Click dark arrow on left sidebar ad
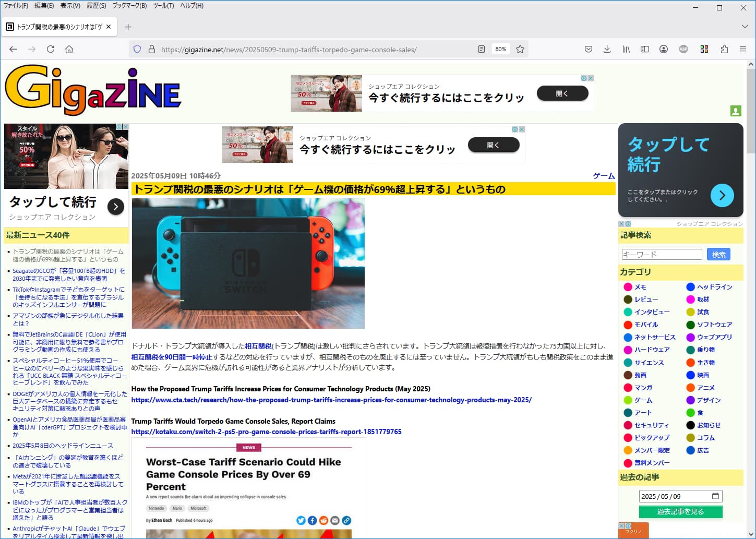 click(116, 207)
